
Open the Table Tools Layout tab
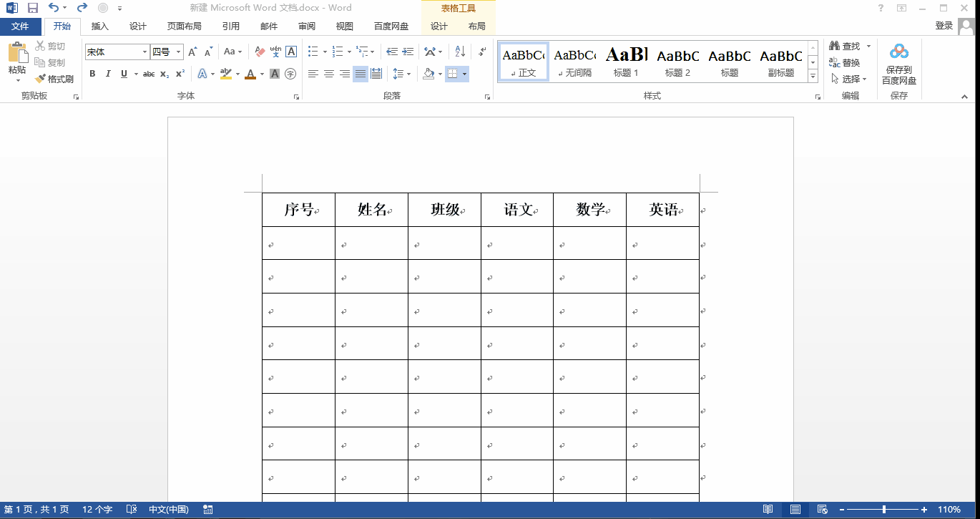click(x=477, y=26)
